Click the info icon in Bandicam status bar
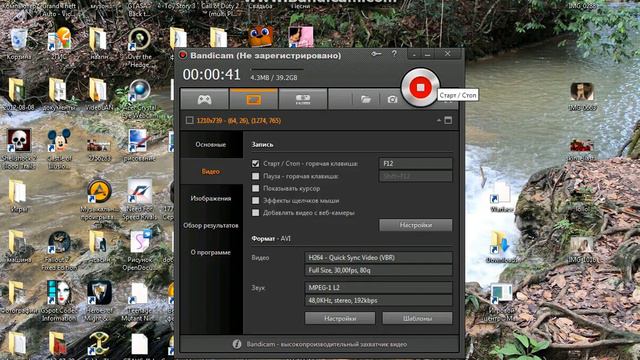The height and width of the screenshot is (360, 640). click(x=237, y=344)
